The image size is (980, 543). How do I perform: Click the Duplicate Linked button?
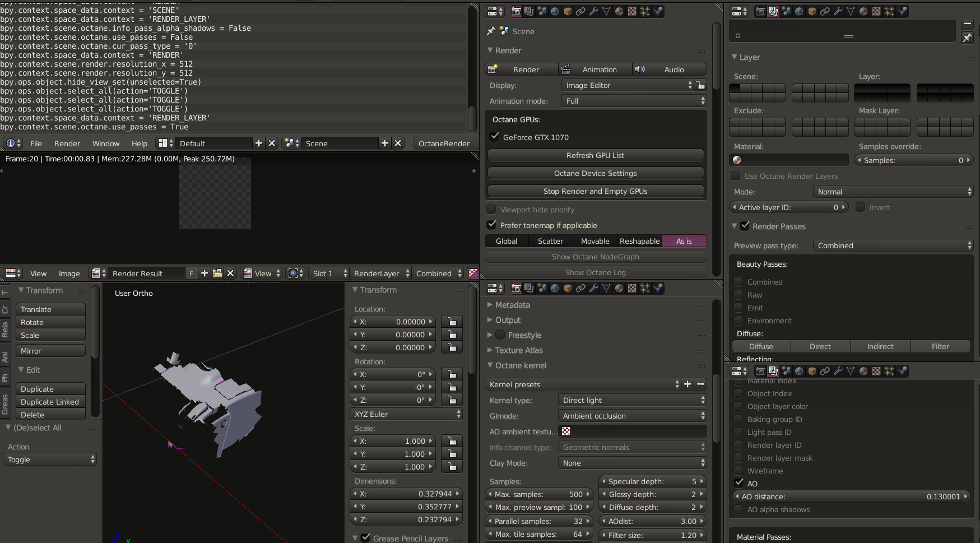pyautogui.click(x=50, y=402)
